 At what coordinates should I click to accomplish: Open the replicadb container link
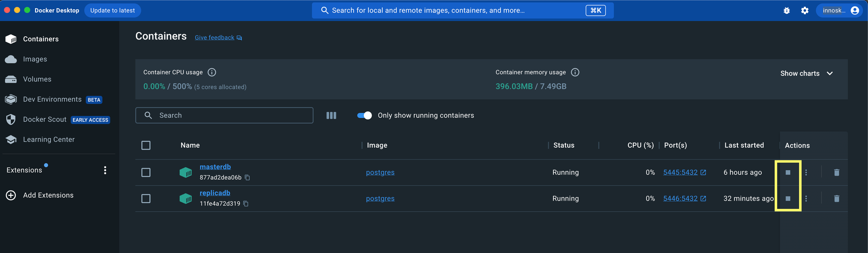click(x=215, y=193)
